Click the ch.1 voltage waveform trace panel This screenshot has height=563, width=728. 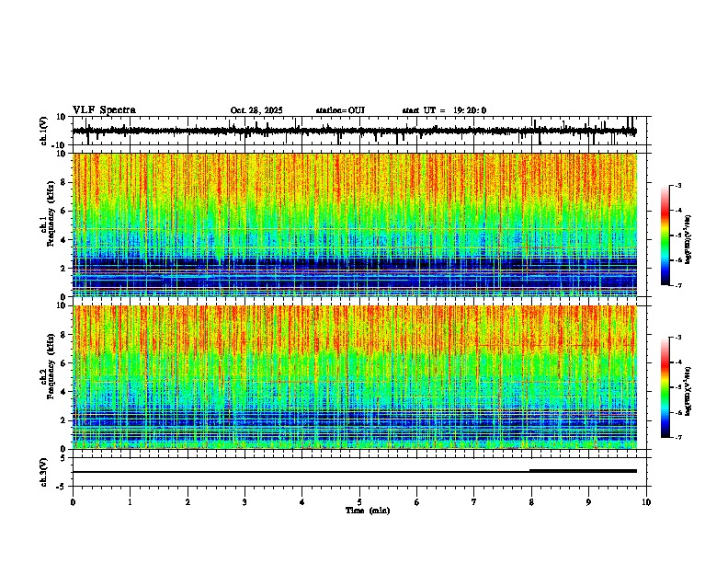click(359, 131)
